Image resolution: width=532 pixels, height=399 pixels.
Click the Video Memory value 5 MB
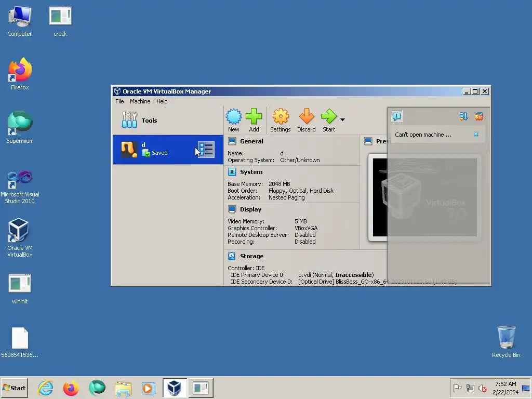point(301,221)
